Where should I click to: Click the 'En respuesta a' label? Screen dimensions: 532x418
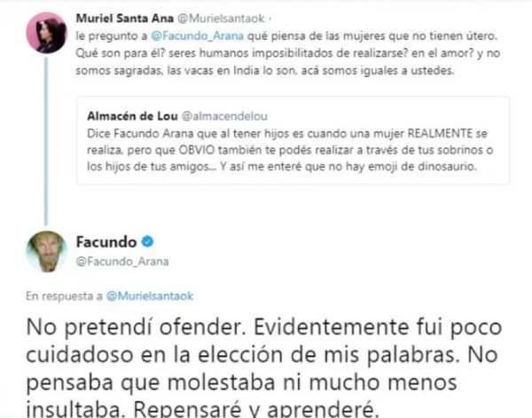(64, 296)
